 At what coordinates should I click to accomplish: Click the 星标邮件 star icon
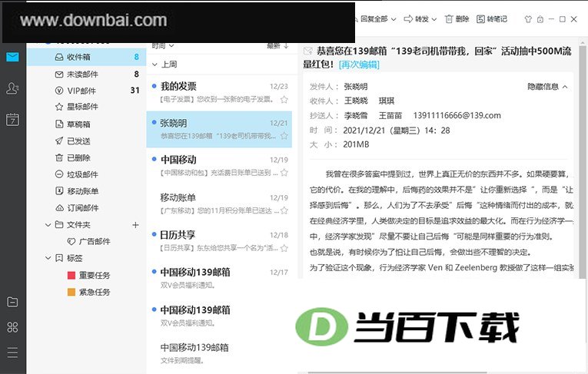(x=59, y=107)
